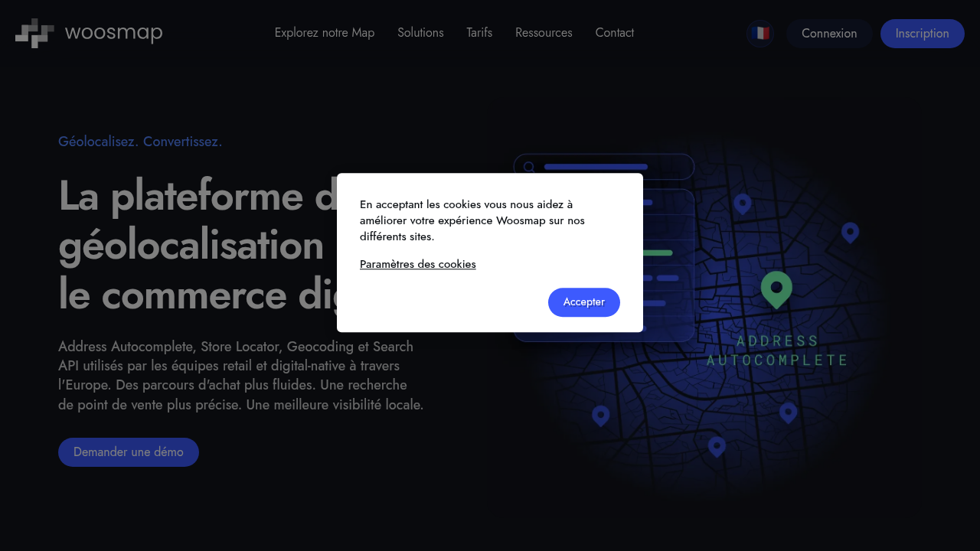Screen dimensions: 980x551
Task: Open the Explorez notre Map menu
Action: pos(325,33)
